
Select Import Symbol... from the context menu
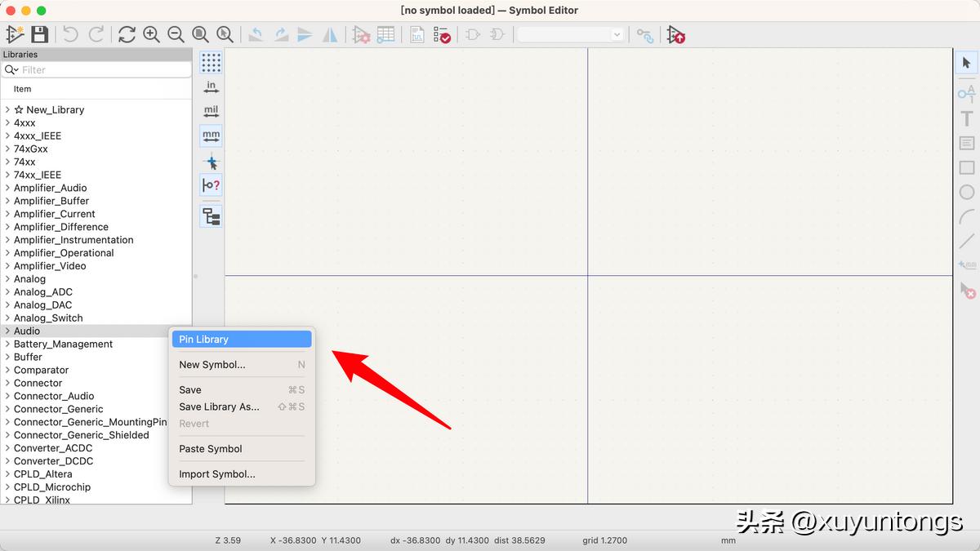tap(216, 473)
